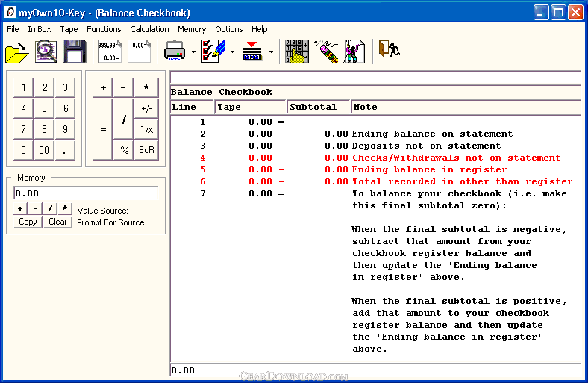Expand the checklist pen dropdown arrow
Viewport: 588px width, 383px height.
coord(233,52)
